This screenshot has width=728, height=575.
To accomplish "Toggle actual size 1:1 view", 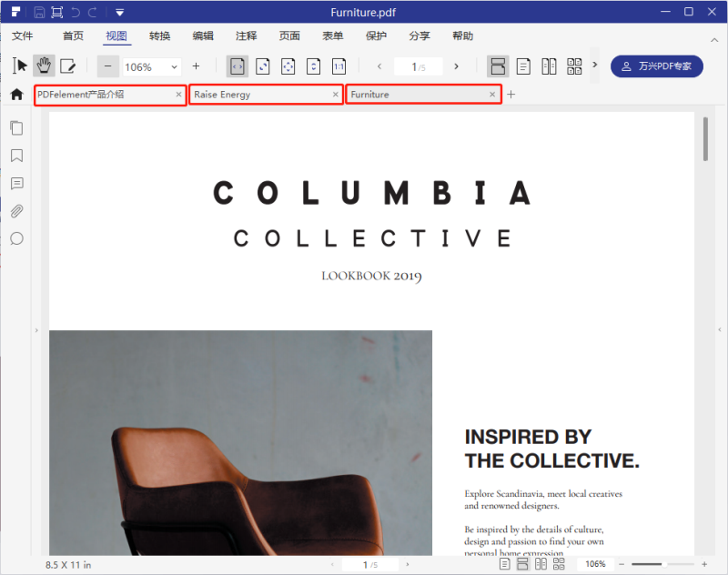I will click(x=339, y=66).
